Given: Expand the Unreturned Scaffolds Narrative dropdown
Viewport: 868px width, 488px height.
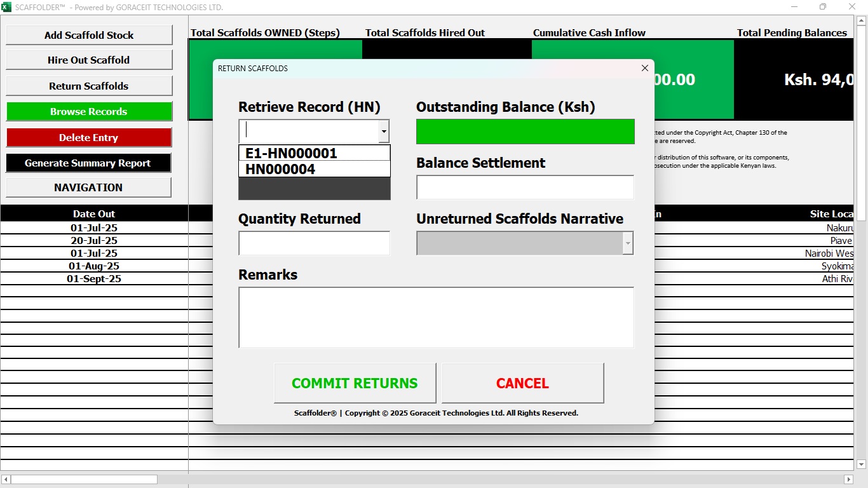Looking at the screenshot, I should (628, 243).
